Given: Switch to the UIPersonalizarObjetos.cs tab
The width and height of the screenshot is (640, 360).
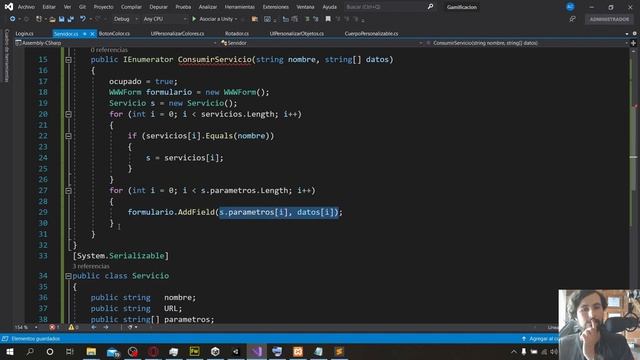Looking at the screenshot, I should pos(297,34).
